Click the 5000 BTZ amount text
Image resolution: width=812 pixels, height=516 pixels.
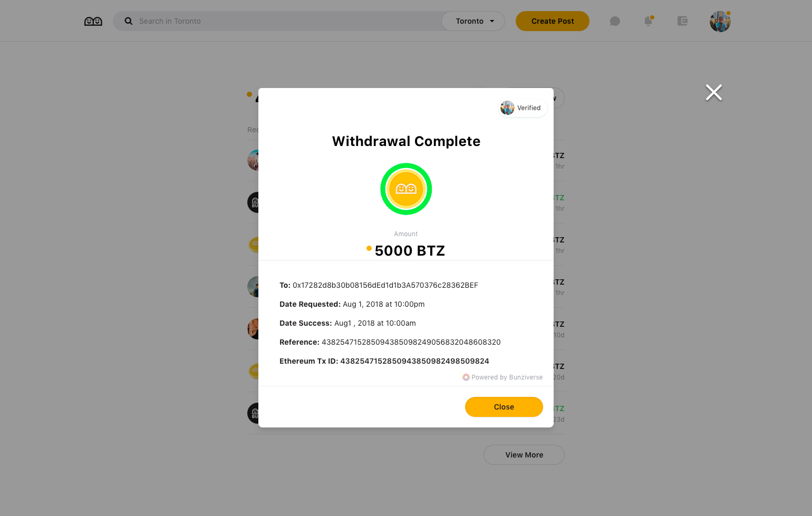click(410, 251)
